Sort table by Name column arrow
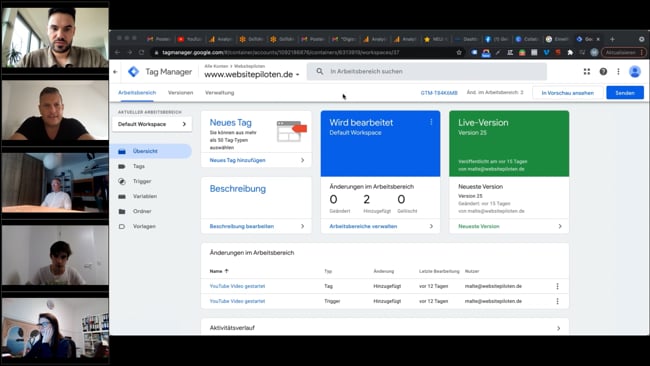The height and width of the screenshot is (366, 650). point(226,271)
